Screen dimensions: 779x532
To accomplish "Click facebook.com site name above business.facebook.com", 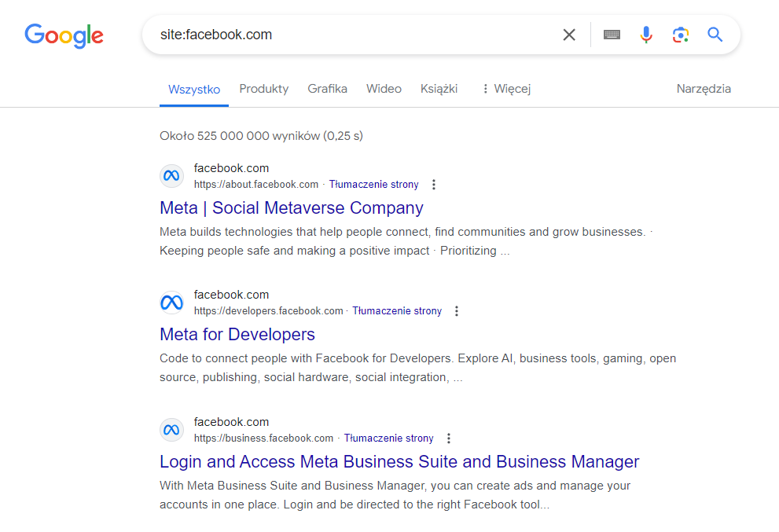I will point(232,422).
